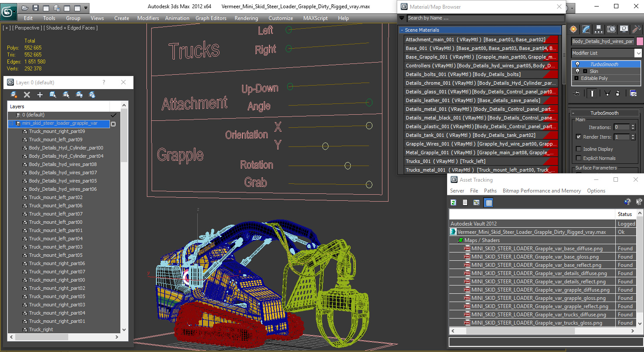Collapse mini_skid_steer_loader_grapple_var layer tree
The height and width of the screenshot is (352, 644).
[11, 123]
